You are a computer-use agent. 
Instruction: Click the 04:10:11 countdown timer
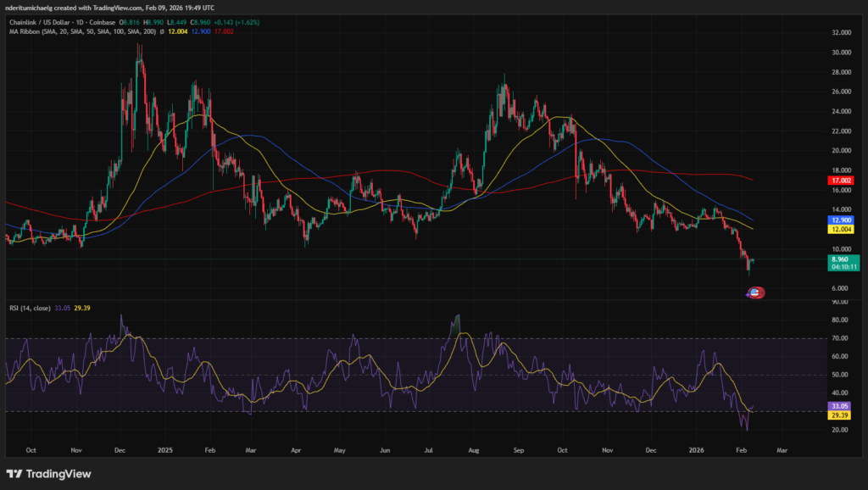point(843,268)
